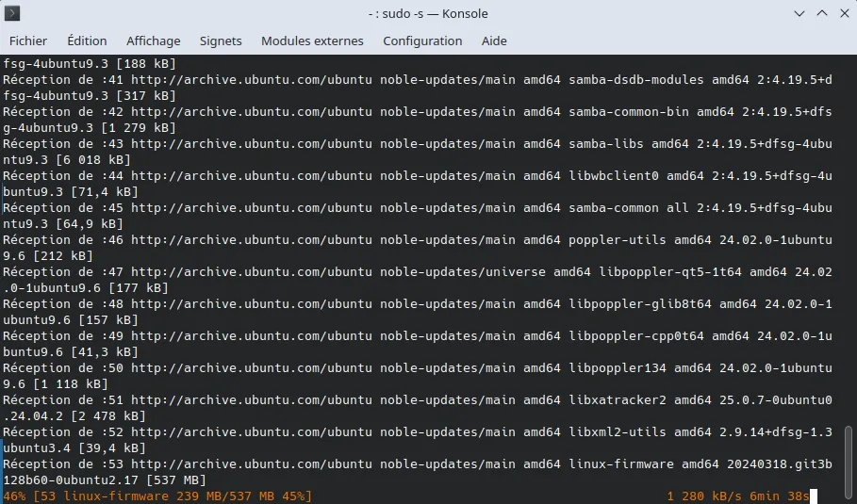
Task: Open the Configuration menu
Action: pyautogui.click(x=422, y=41)
